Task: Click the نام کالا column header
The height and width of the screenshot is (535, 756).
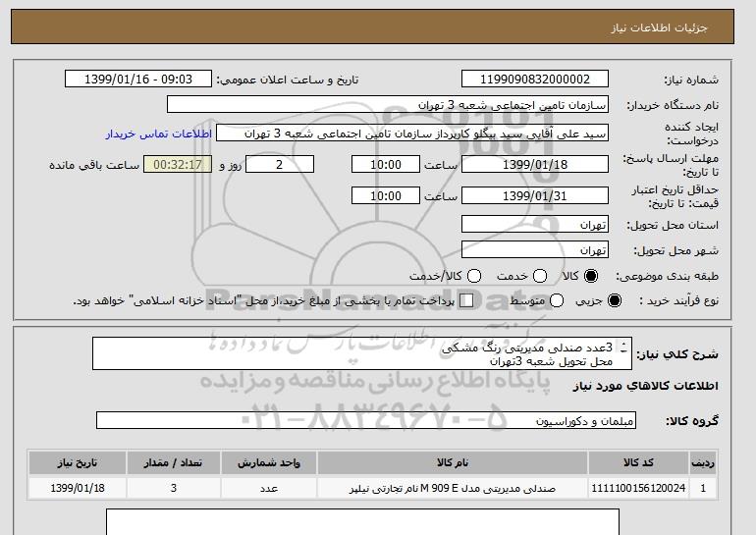Action: click(453, 462)
